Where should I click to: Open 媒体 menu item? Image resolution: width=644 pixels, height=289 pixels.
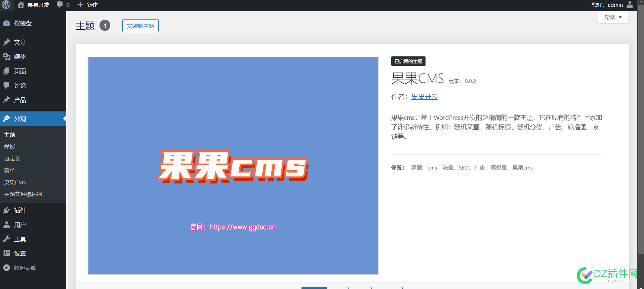pos(33,57)
